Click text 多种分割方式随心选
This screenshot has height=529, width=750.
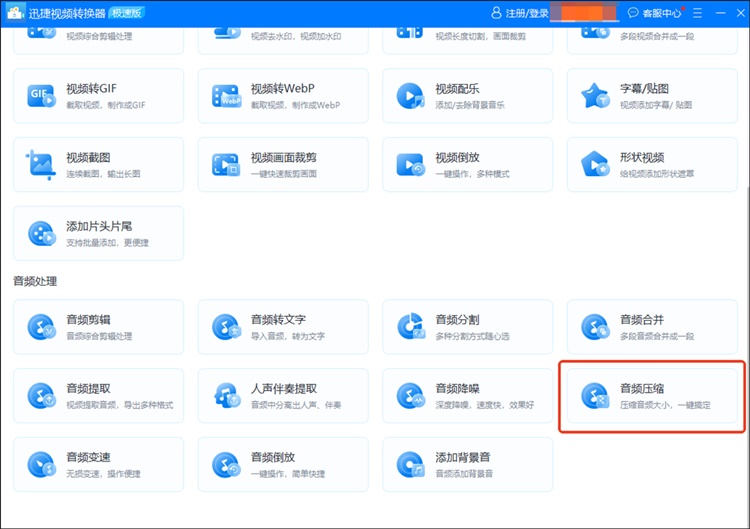click(x=472, y=336)
